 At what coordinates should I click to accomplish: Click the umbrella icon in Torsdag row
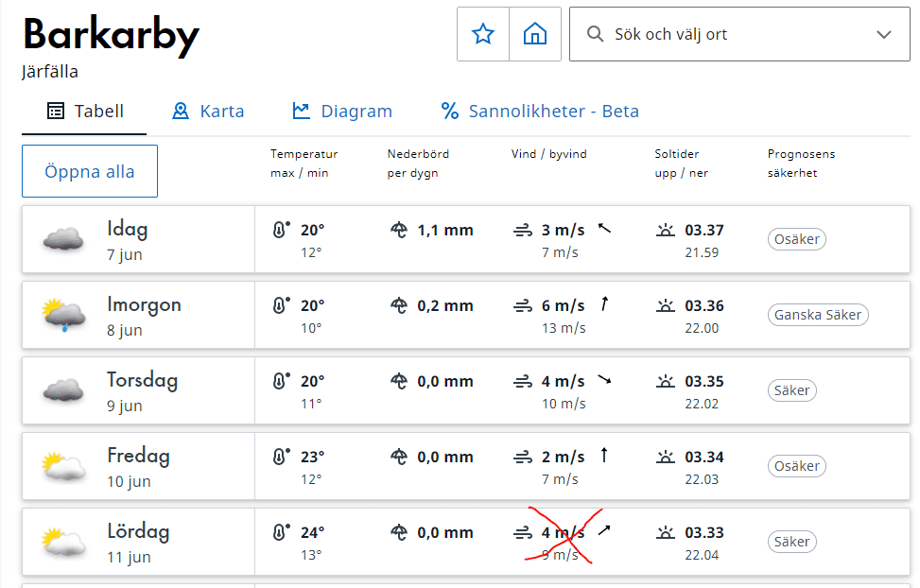pos(399,381)
